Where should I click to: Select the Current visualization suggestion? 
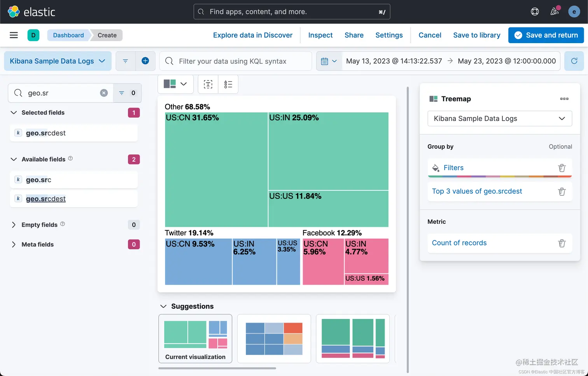(x=195, y=339)
